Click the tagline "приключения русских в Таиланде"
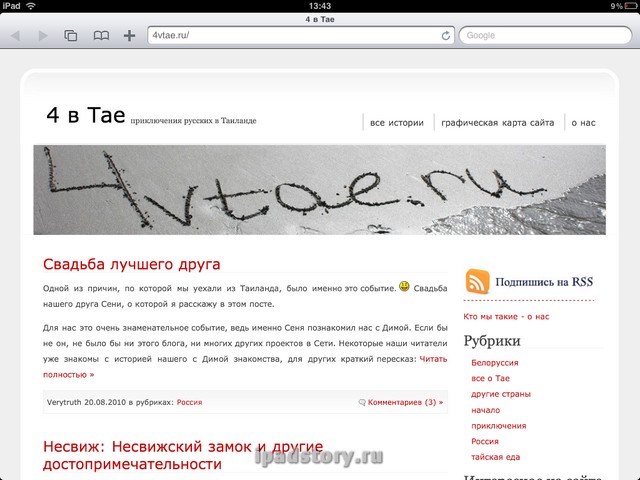 193,121
